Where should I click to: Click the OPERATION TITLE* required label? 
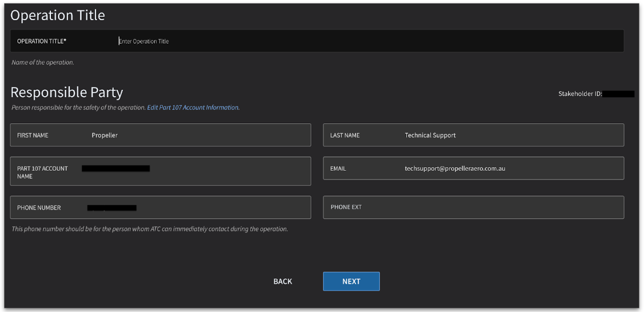coord(42,41)
